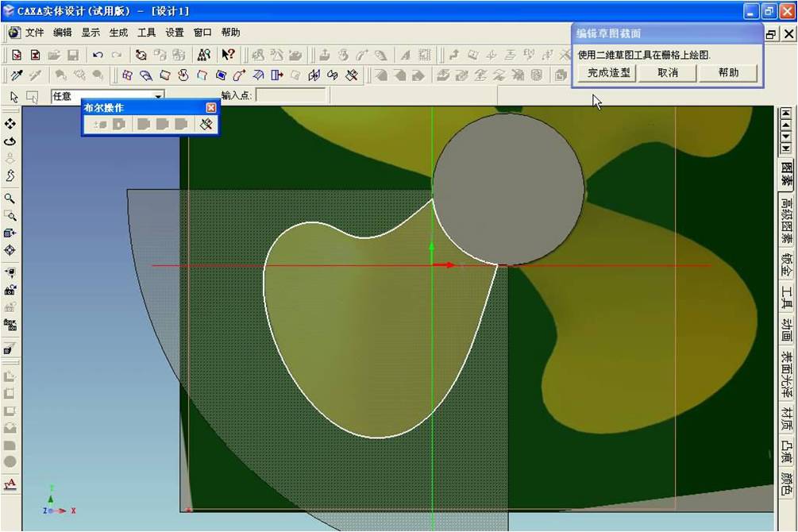
Task: Select the arrow selection cursor tool
Action: (x=14, y=96)
